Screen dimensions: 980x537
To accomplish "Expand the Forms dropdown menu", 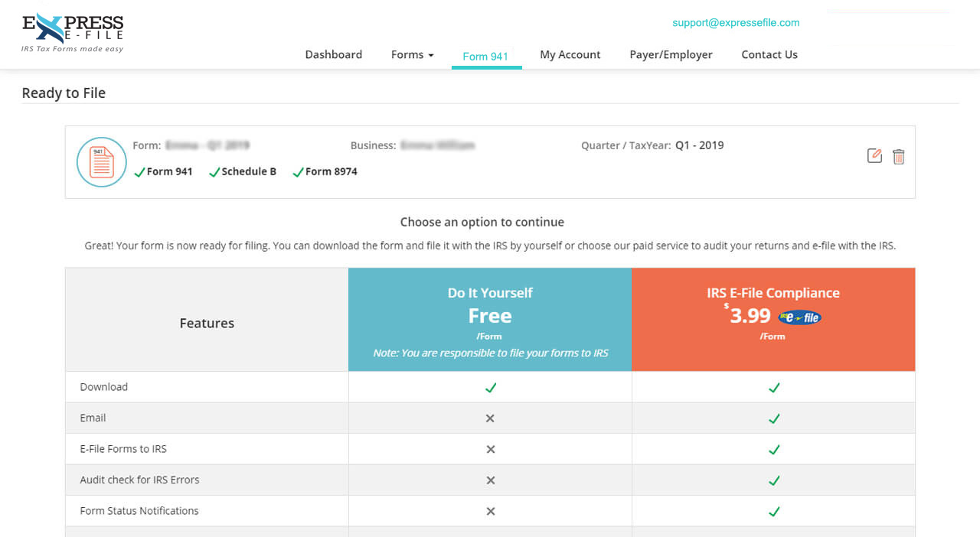I will pos(412,54).
